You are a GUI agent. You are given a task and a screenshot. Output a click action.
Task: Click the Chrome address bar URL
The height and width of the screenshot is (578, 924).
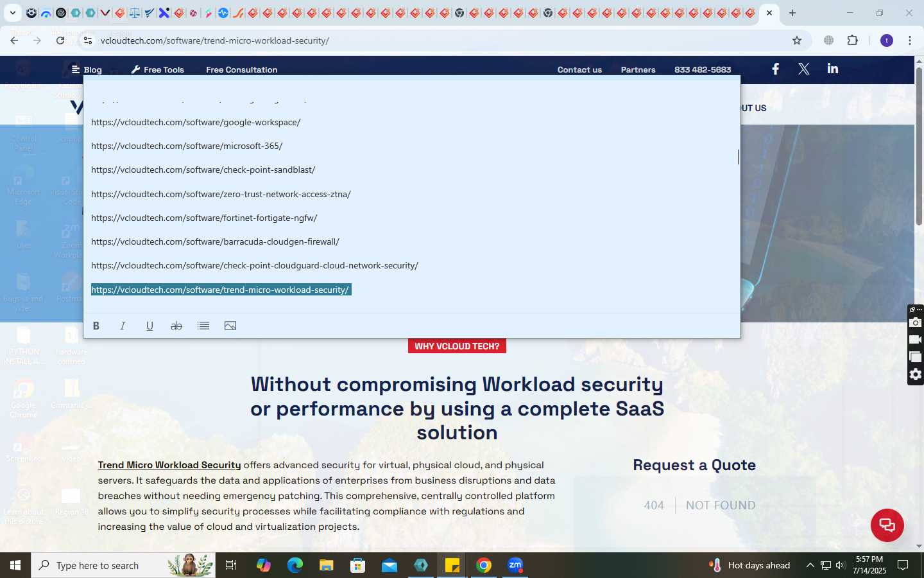point(215,40)
